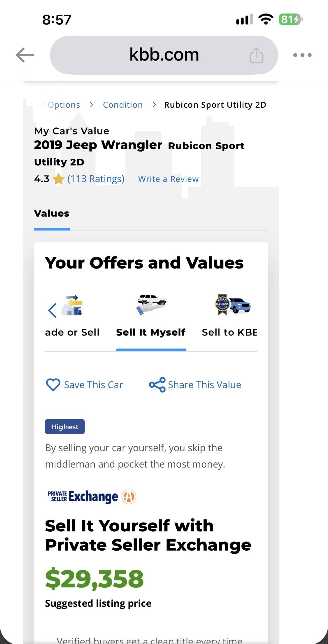Tap the kbb.com address bar
Viewport: 328px width, 644px height.
click(x=164, y=55)
